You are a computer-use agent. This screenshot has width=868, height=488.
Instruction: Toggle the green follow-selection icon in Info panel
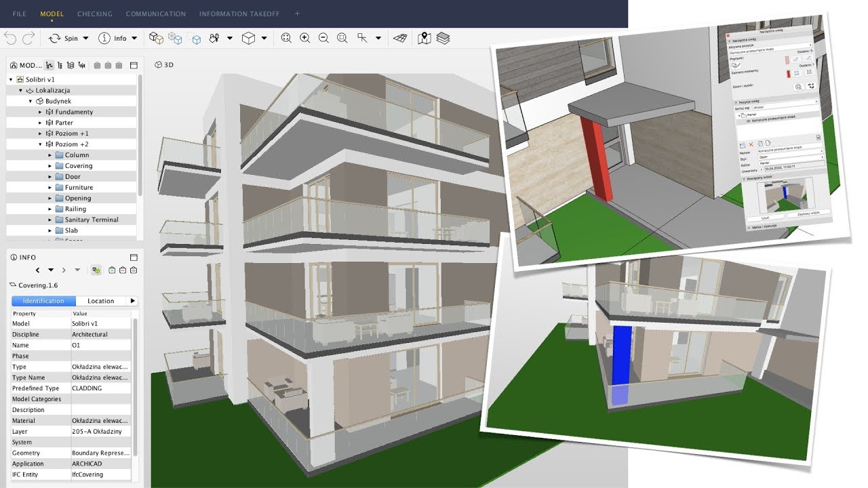click(96, 270)
